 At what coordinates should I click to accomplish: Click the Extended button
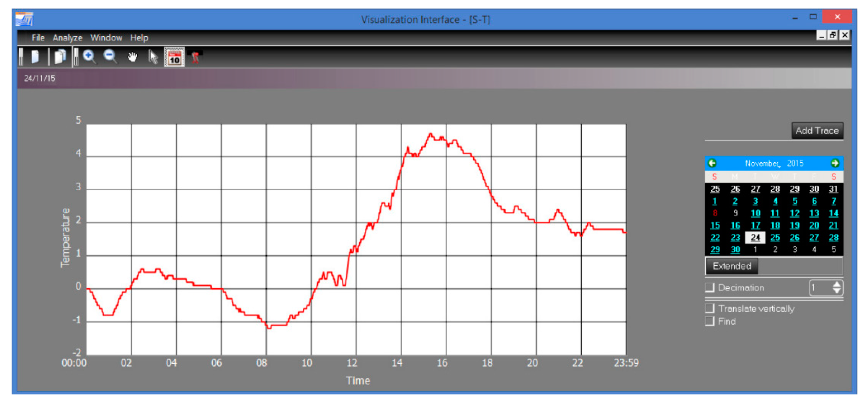click(x=732, y=266)
